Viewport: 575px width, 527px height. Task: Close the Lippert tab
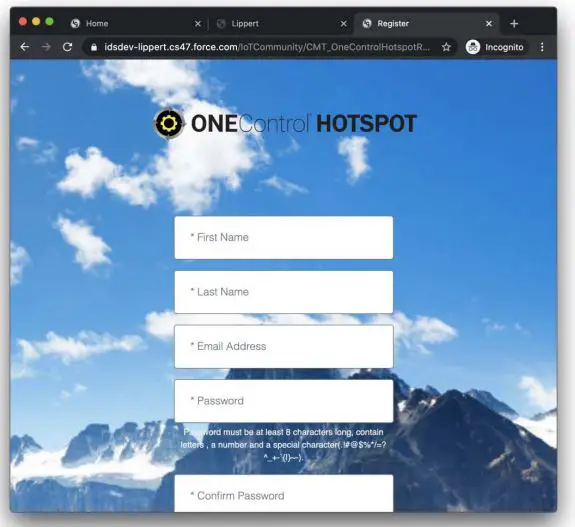click(x=344, y=24)
